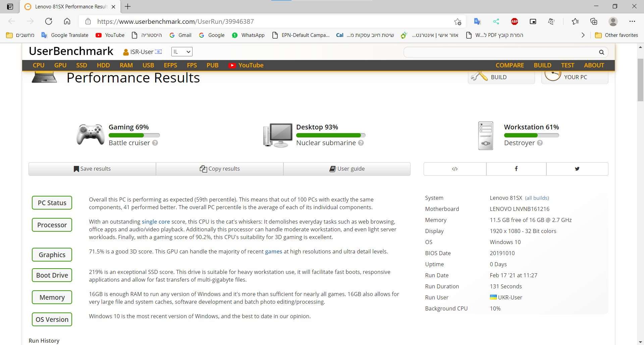Click the Processor button
644x345 pixels.
[x=52, y=225]
